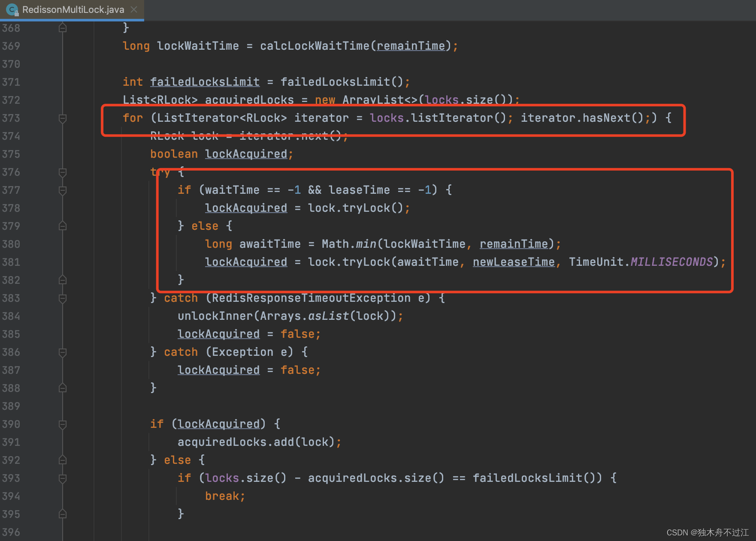Click line number 371 in the gutter
The height and width of the screenshot is (541, 756).
tap(11, 82)
